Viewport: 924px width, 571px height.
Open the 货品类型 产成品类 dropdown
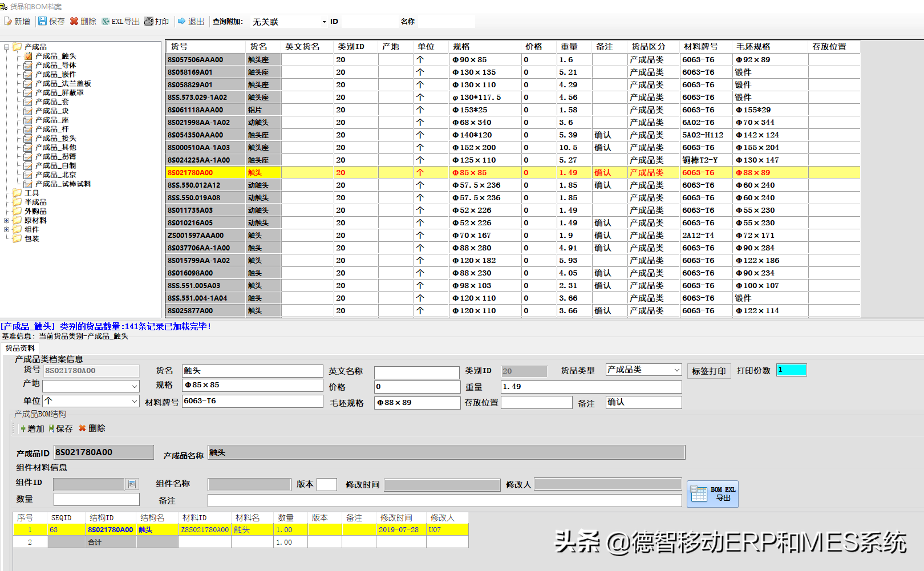tap(676, 370)
